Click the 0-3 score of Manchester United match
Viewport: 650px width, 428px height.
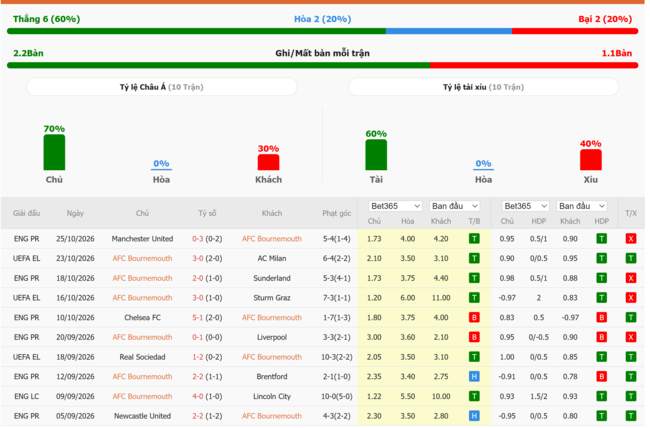coord(199,240)
